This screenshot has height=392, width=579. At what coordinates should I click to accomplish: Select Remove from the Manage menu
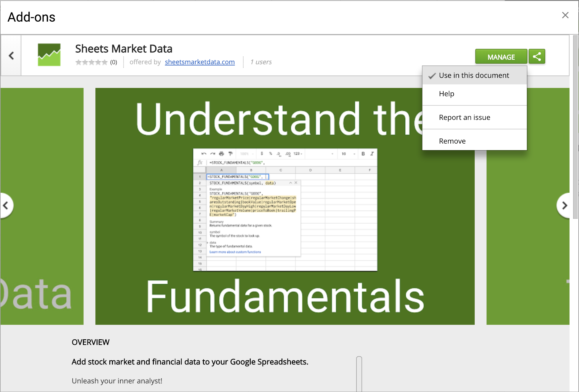[474, 141]
